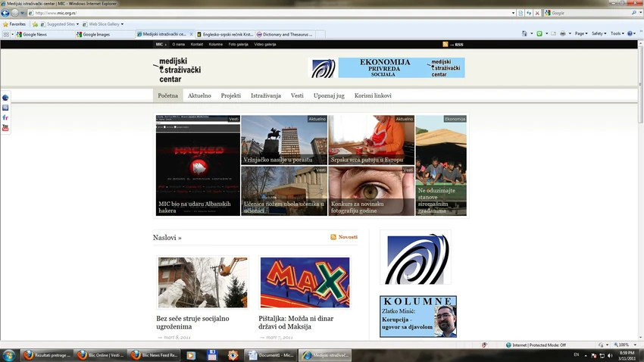Open the Istraživanja navigation menu item
The width and height of the screenshot is (644, 362).
tap(266, 95)
